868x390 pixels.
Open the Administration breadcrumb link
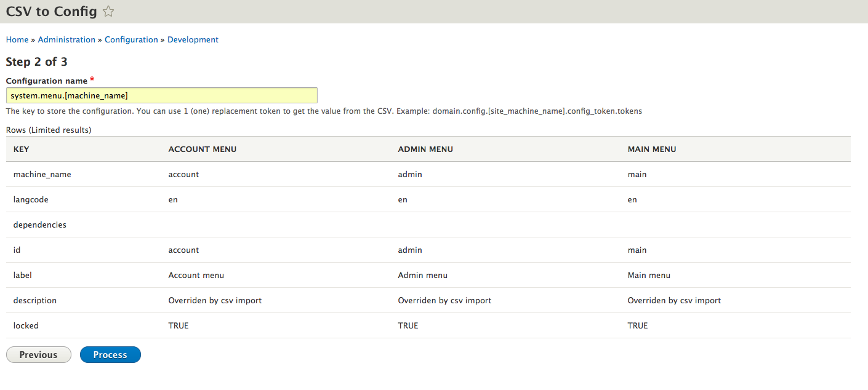pos(66,39)
